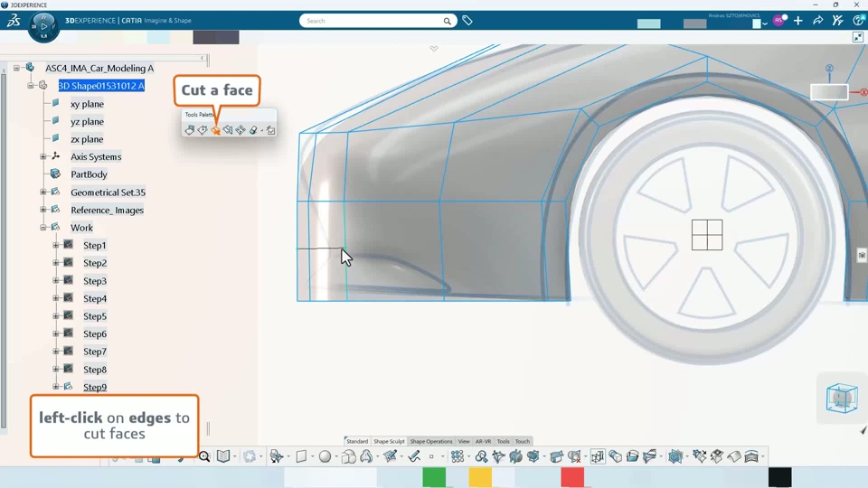
Task: Select Step9 in the tree
Action: 95,388
